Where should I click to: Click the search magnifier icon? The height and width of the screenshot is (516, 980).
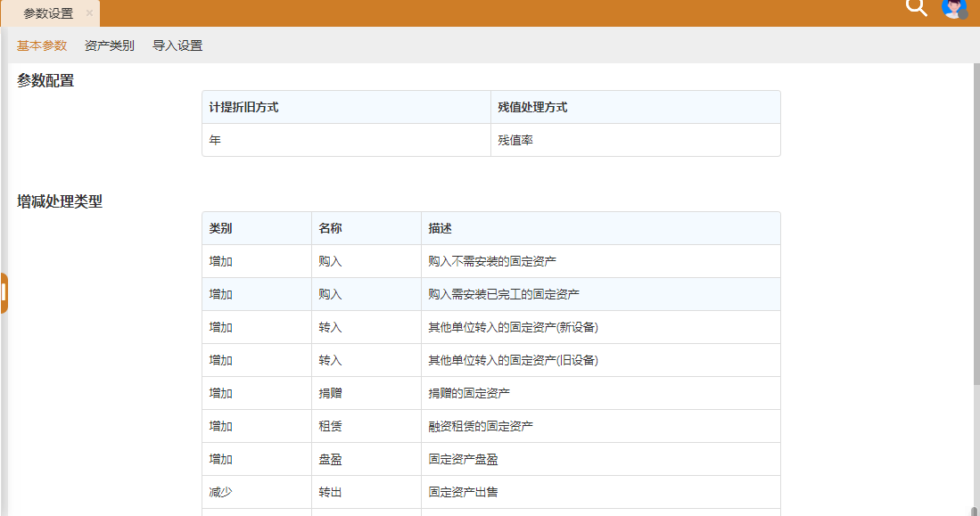pos(916,8)
